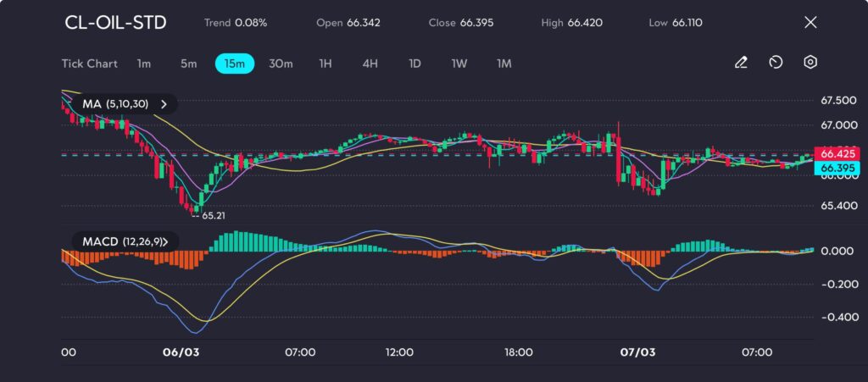Select the 1W timeframe
The height and width of the screenshot is (382, 868).
click(459, 64)
